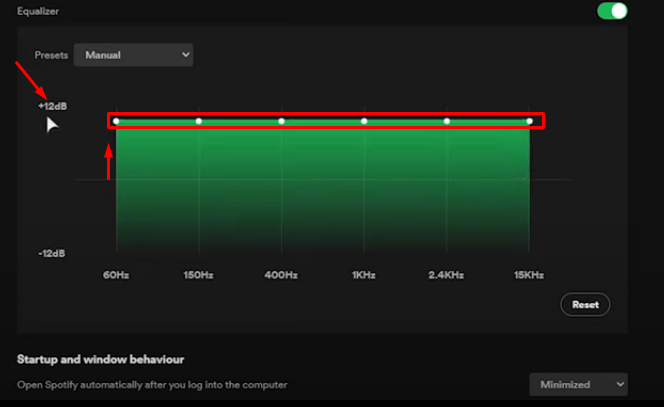Click the 1KHz frequency label
This screenshot has height=407, width=664.
point(363,275)
